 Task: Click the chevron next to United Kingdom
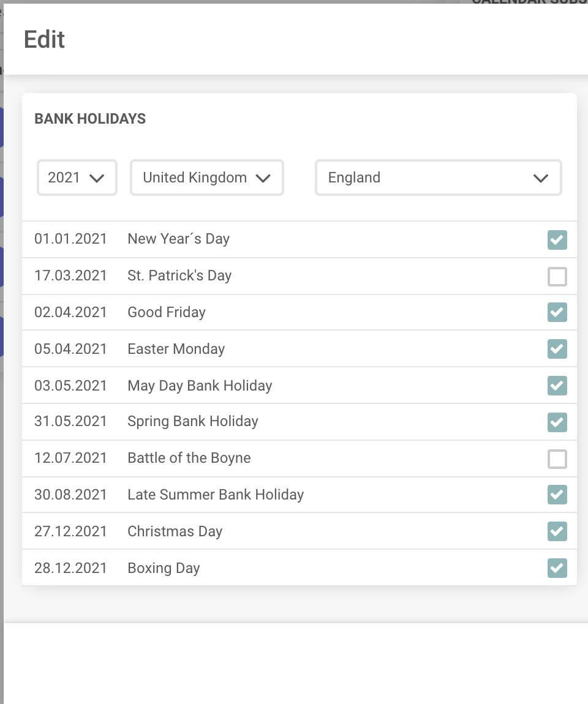(263, 178)
